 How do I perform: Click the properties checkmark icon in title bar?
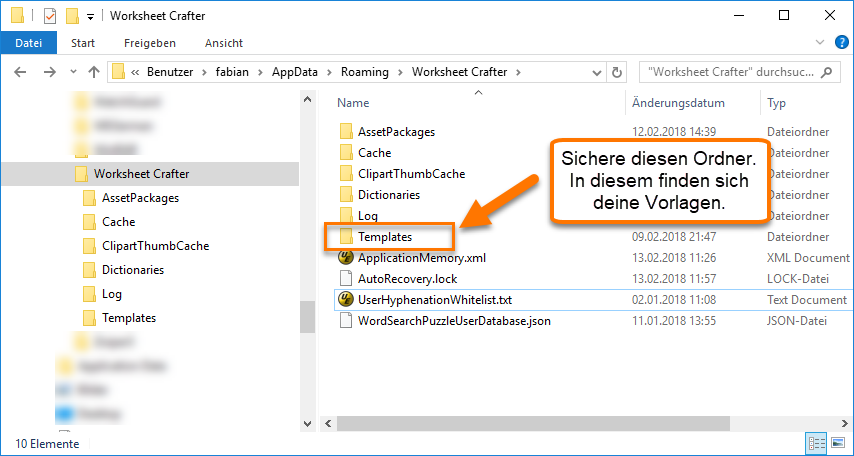[x=50, y=16]
